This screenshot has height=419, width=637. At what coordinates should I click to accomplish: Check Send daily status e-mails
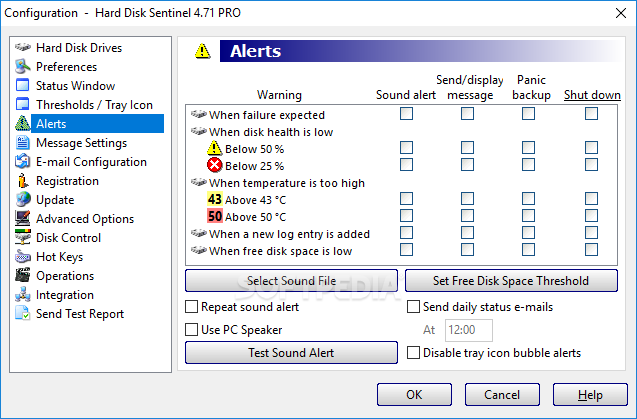(413, 306)
